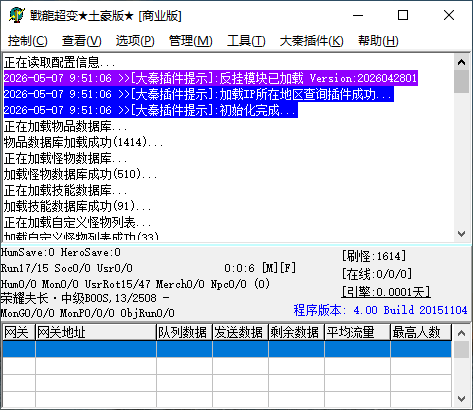Click log line 正在加载怪物数据库

click(65, 158)
